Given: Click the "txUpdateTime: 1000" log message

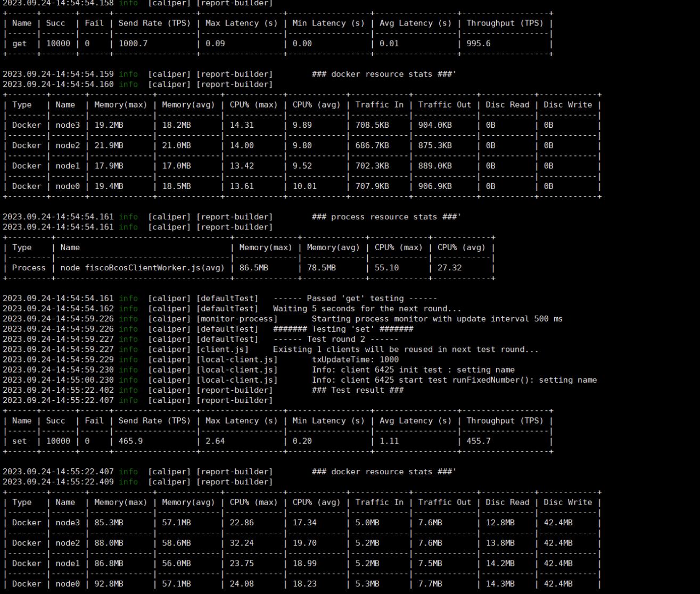Looking at the screenshot, I should 355,359.
